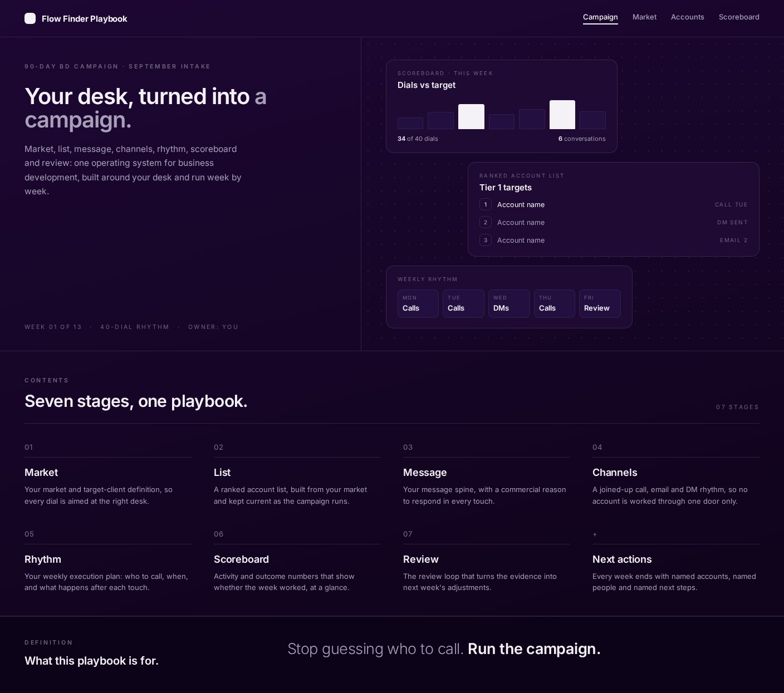The image size is (784, 693).
Task: Open stage 07 Review heading
Action: coord(421,559)
